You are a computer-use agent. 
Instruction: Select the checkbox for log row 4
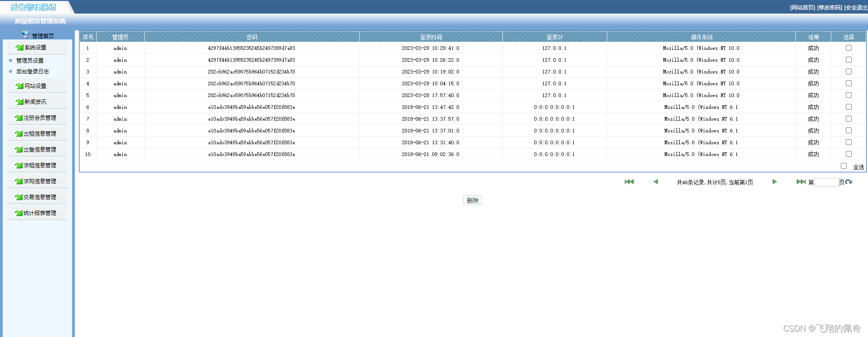coord(848,83)
